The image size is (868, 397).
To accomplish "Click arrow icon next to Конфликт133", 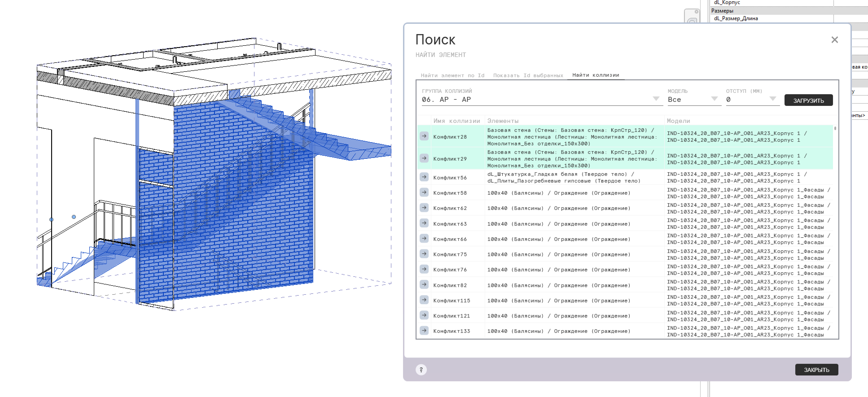I will click(424, 331).
